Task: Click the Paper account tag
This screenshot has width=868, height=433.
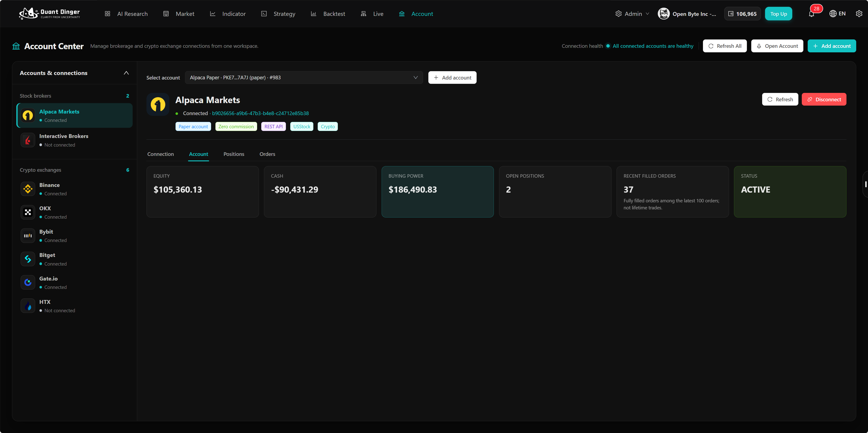Action: tap(193, 127)
